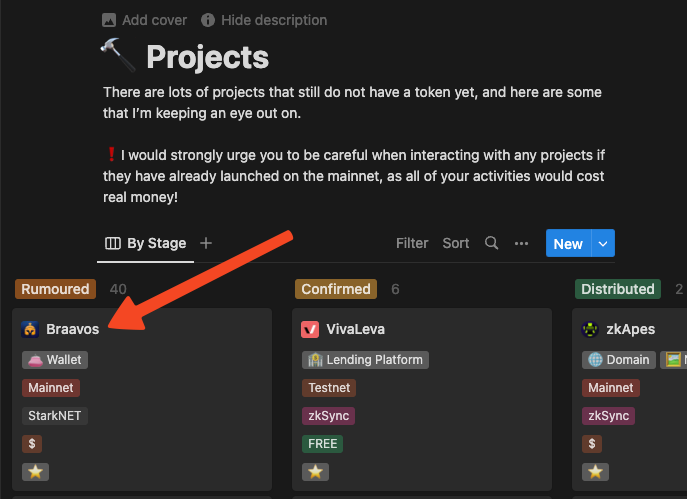Click the Braavos project icon
The image size is (687, 499).
tap(30, 329)
